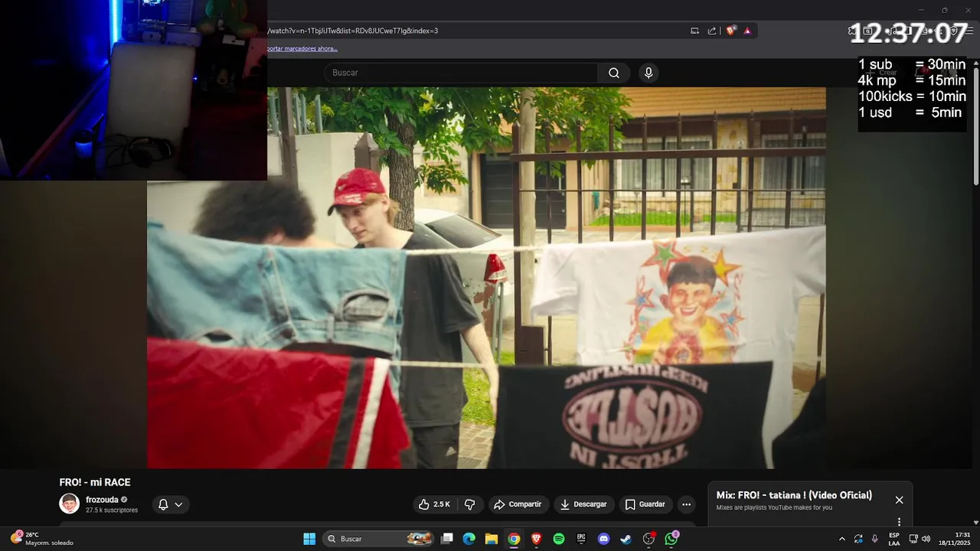
Task: Open the Windows Start menu
Action: coord(309,539)
